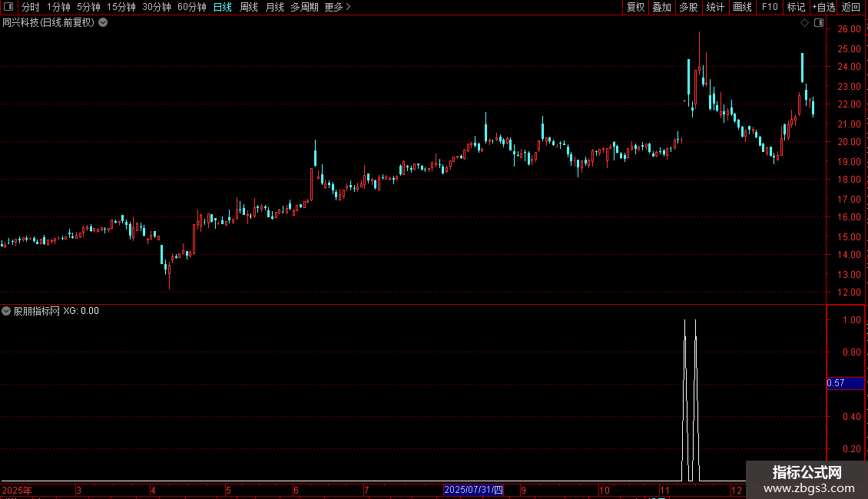Open the 多股 multi-stock view
868x499 pixels.
tap(689, 7)
